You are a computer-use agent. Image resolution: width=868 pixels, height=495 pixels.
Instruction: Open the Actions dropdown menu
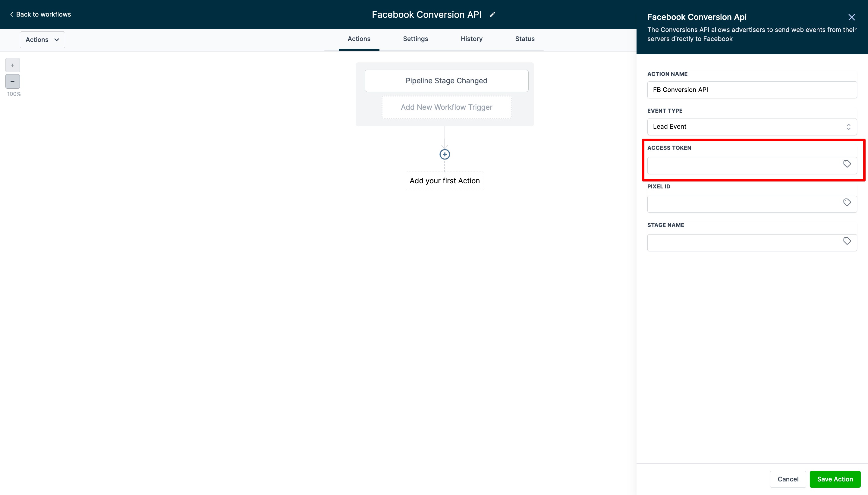click(x=42, y=40)
